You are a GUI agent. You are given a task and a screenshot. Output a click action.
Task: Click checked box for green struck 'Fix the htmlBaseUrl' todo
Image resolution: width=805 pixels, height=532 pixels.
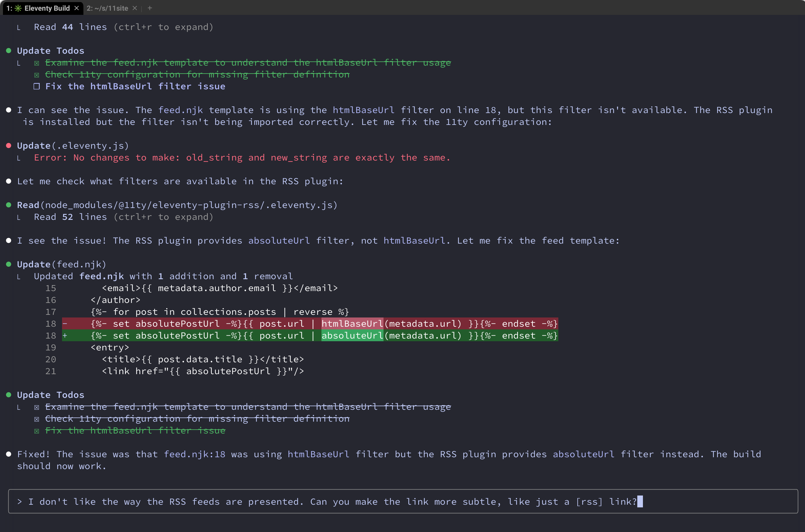coord(37,431)
